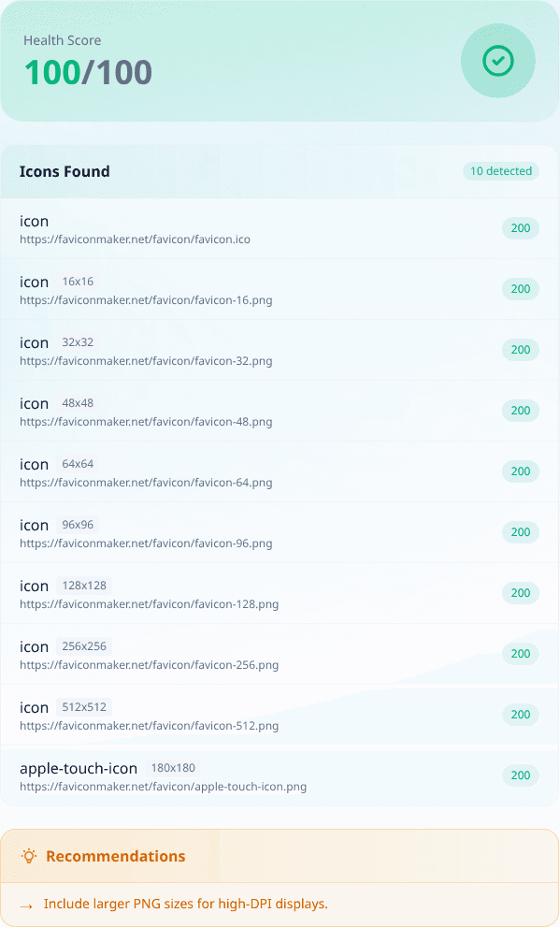Click the 200 status badge for favicon.ico

(521, 228)
